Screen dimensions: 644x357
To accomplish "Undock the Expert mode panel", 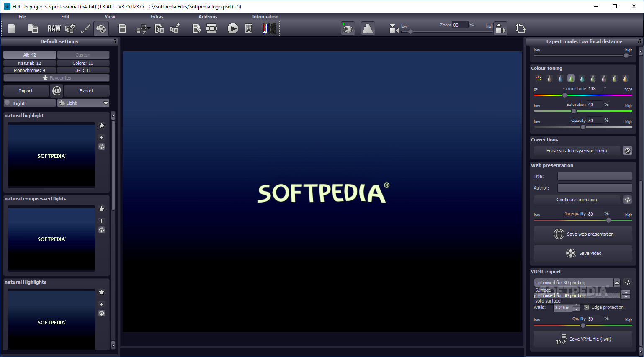I will pos(639,41).
